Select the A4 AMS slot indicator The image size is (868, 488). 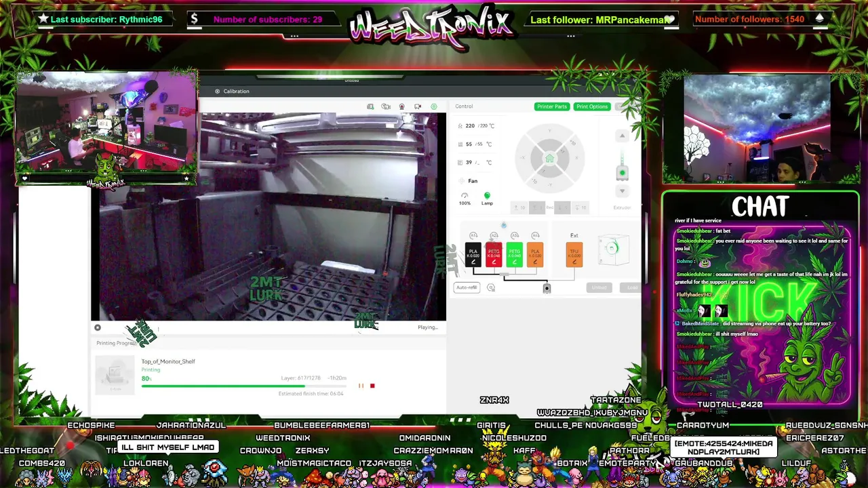coord(535,235)
